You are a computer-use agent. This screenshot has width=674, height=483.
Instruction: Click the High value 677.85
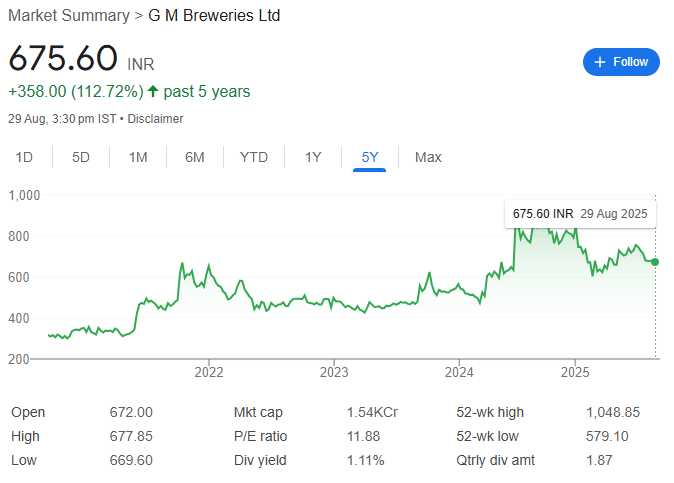coord(131,436)
